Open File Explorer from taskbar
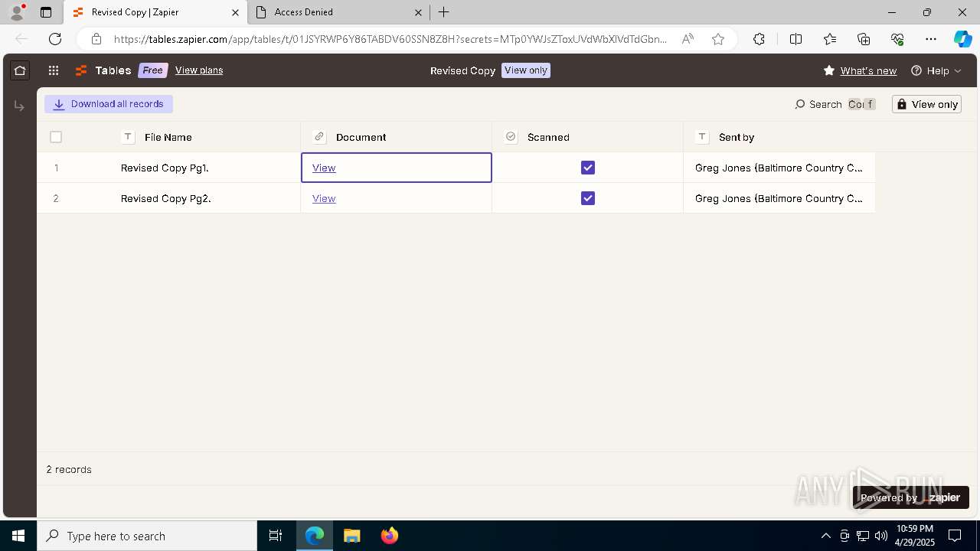The height and width of the screenshot is (551, 980). coord(351,536)
